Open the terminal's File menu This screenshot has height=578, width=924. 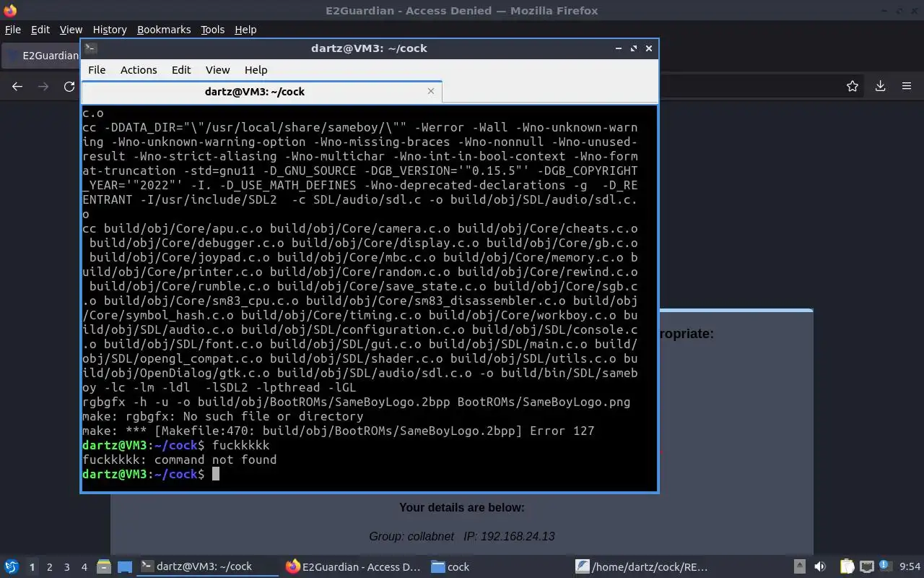point(97,70)
